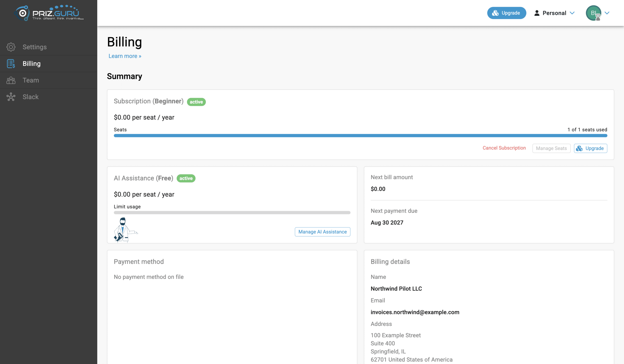Viewport: 624px width, 364px height.
Task: Click the "Aug 30 2027" payment due date
Action: pos(387,222)
